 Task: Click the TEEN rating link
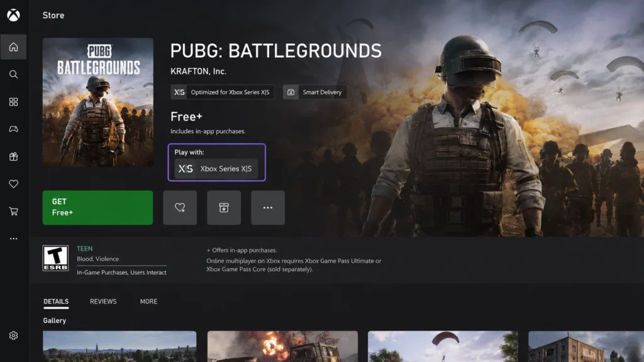(85, 249)
